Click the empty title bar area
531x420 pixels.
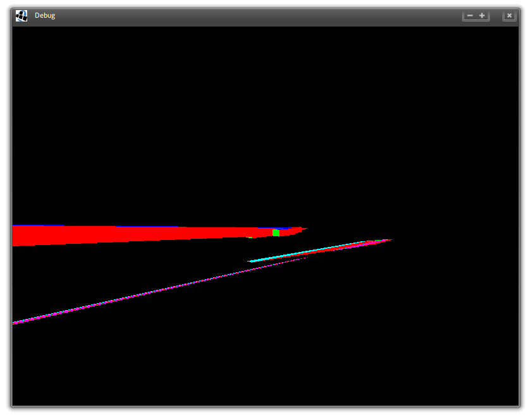[x=253, y=16]
